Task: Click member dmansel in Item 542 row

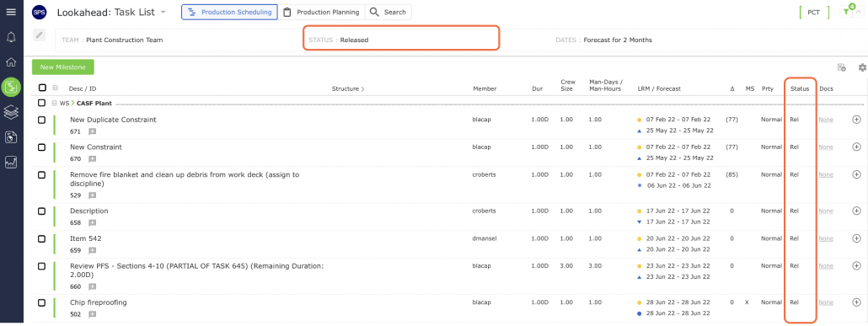Action: (484, 238)
